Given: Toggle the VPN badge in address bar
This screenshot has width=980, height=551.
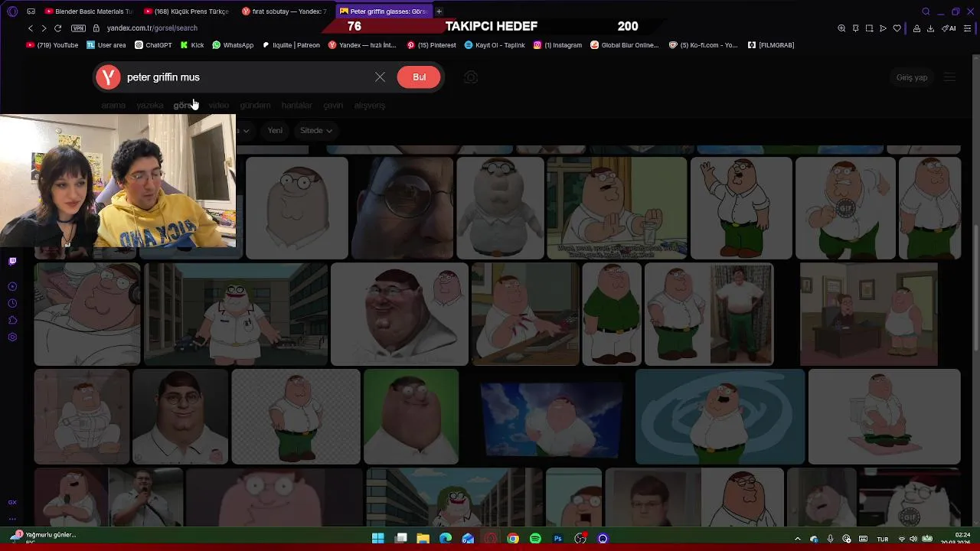Looking at the screenshot, I should pos(78,28).
